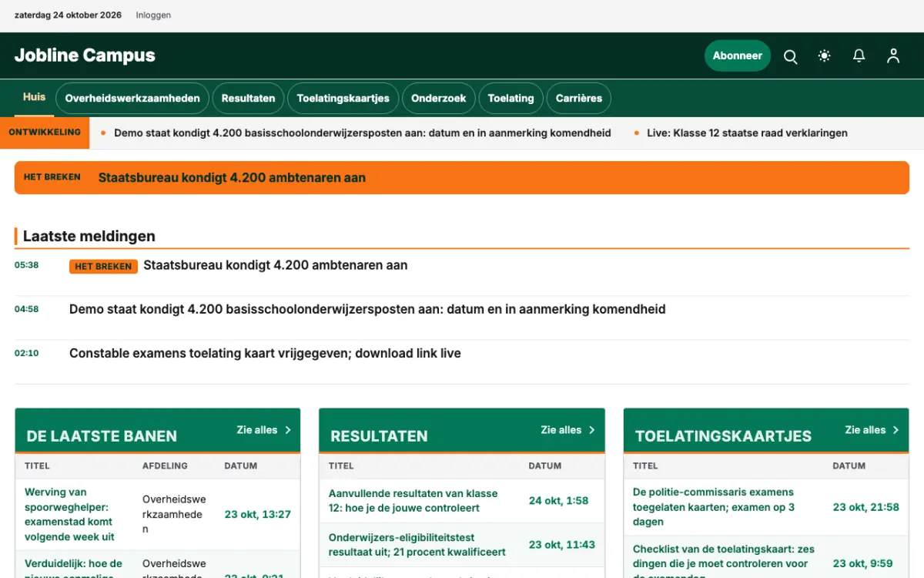Click the 23 okt, 9:59 date cell
This screenshot has width=924, height=578.
click(x=863, y=563)
